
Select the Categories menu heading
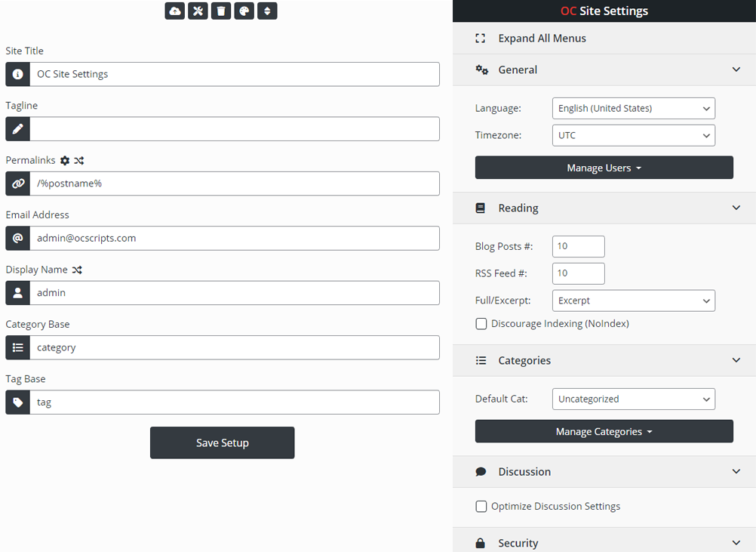pyautogui.click(x=524, y=360)
